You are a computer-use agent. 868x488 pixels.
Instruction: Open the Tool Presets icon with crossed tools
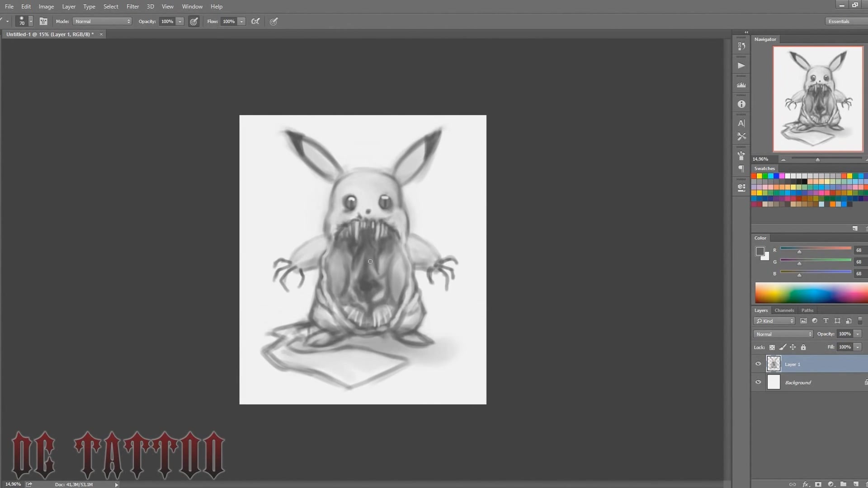741,136
